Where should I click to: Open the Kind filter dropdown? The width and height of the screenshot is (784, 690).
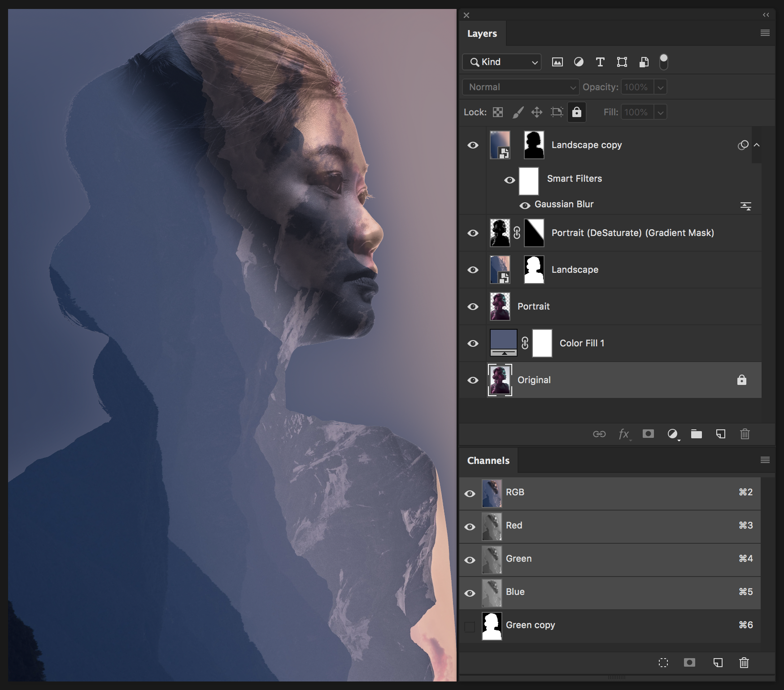coord(502,62)
